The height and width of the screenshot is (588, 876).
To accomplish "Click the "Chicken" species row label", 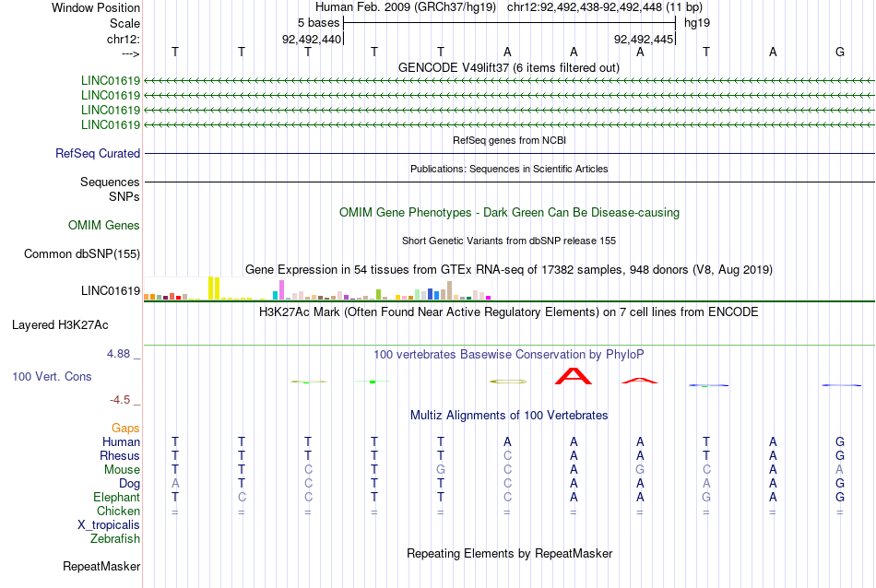I will (118, 511).
